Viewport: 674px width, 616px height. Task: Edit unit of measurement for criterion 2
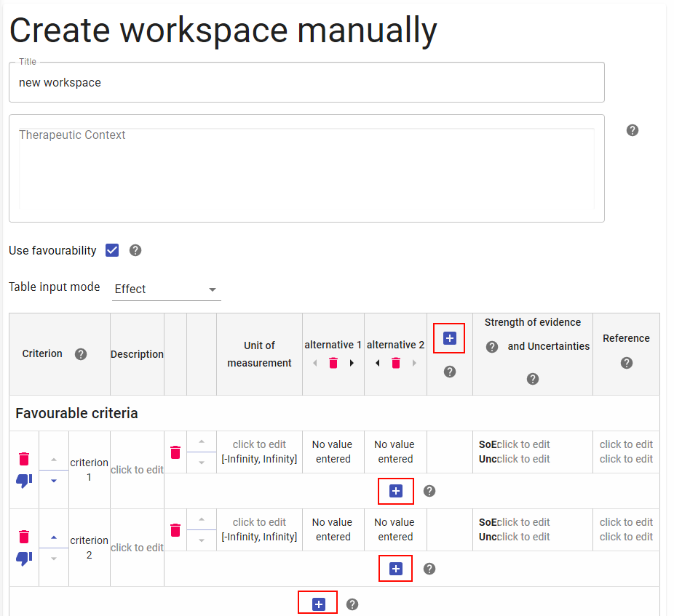tap(259, 522)
